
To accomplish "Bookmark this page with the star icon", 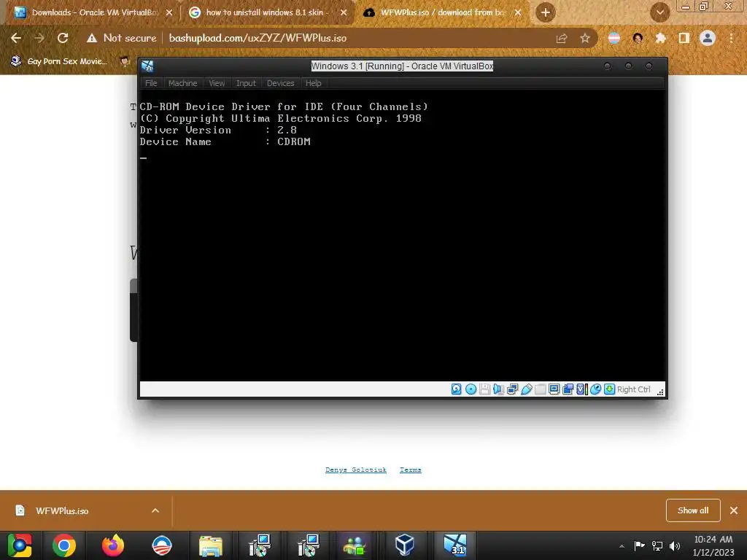I will click(x=585, y=38).
